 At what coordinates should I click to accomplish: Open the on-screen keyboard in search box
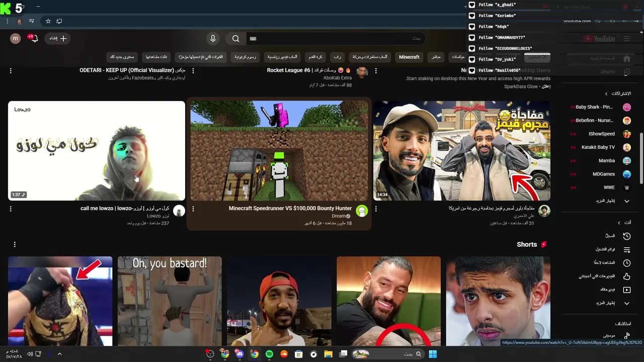point(253,38)
